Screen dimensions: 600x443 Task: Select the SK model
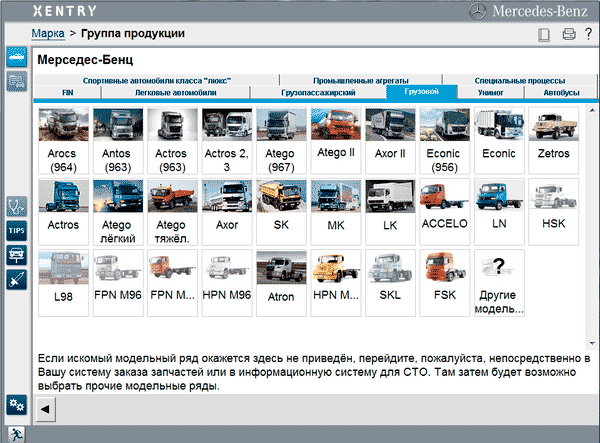point(281,212)
